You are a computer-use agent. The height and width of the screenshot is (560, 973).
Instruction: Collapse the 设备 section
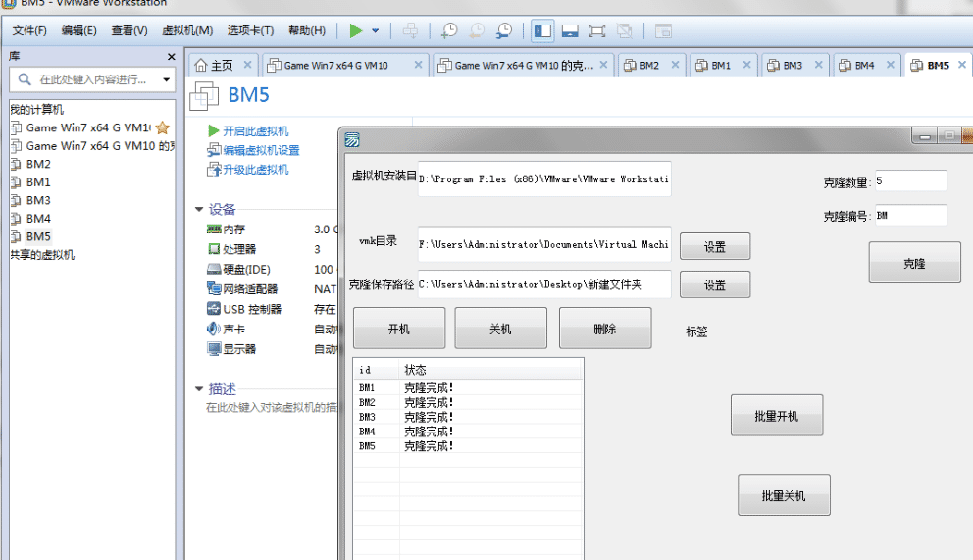coord(199,209)
